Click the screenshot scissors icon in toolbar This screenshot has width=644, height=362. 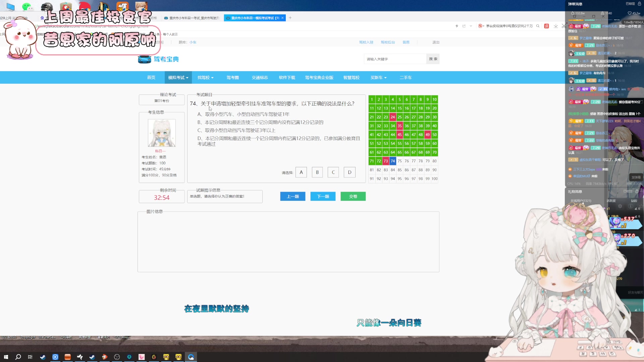click(564, 26)
